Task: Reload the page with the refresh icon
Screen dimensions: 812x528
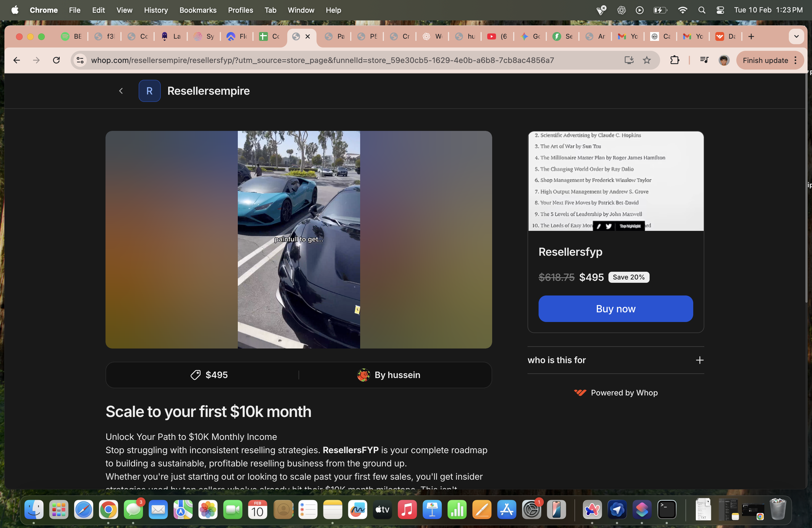Action: click(x=56, y=60)
